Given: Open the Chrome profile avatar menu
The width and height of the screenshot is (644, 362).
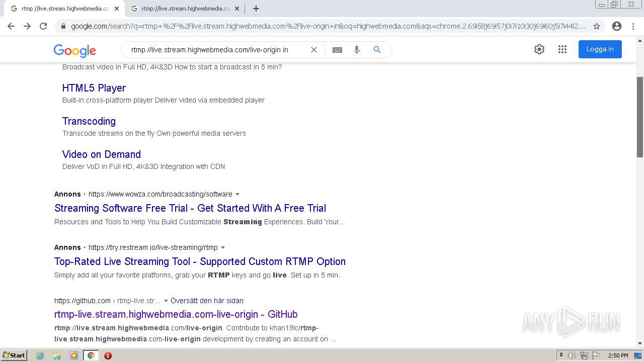Looking at the screenshot, I should (x=617, y=26).
